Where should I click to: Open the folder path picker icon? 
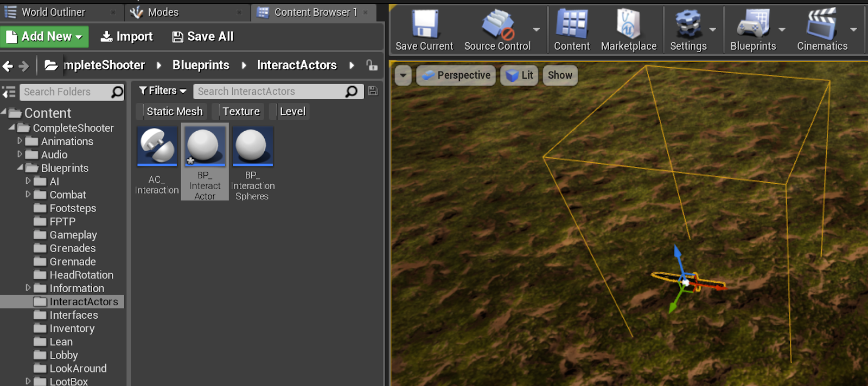coord(51,66)
